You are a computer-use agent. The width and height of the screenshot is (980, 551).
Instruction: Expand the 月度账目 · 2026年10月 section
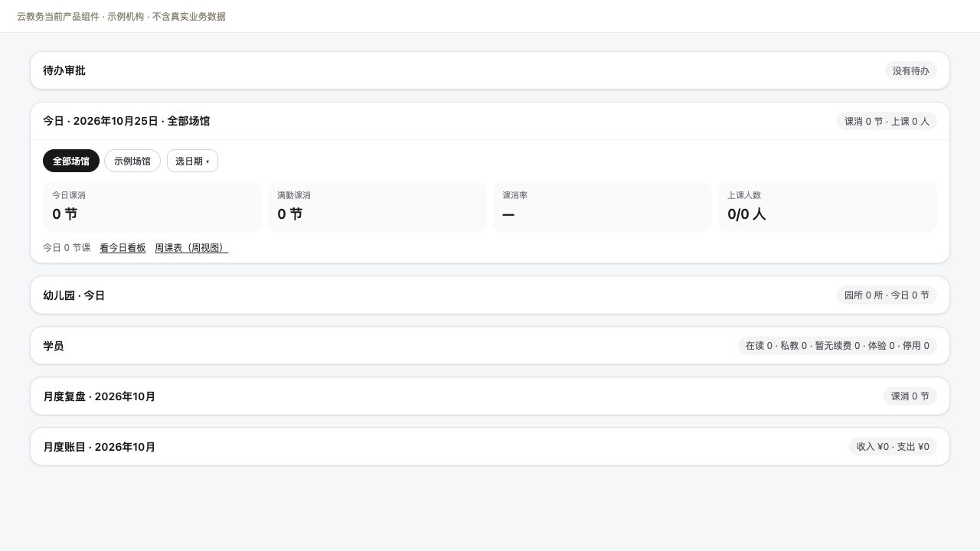coord(490,447)
